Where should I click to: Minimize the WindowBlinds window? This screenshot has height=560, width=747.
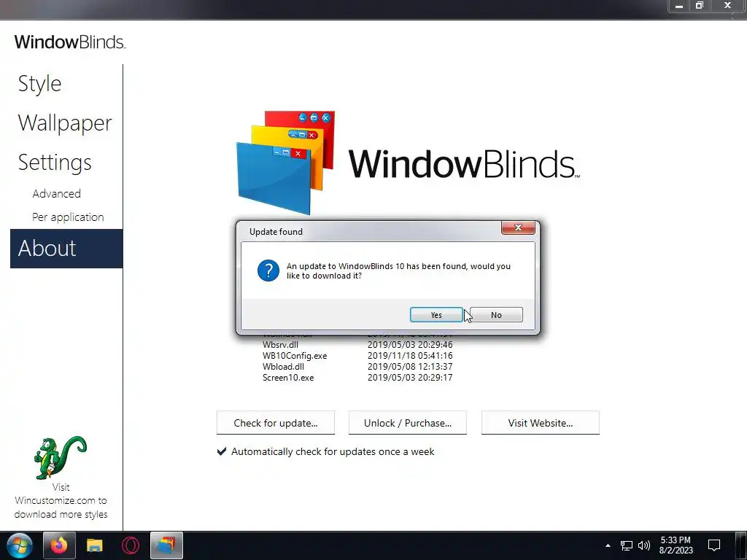pyautogui.click(x=679, y=6)
